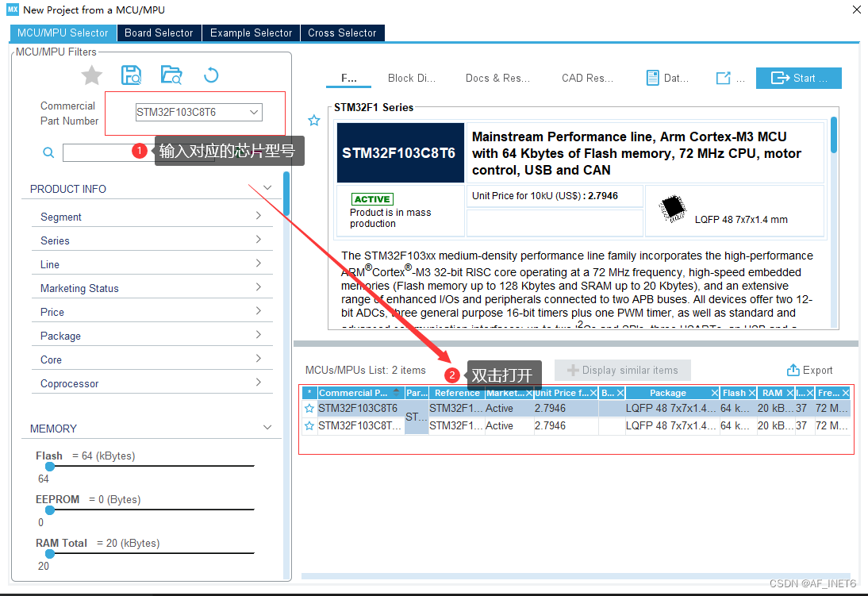Expand the Marketing Status filter
Viewport: 868px width, 596px height.
tap(259, 287)
